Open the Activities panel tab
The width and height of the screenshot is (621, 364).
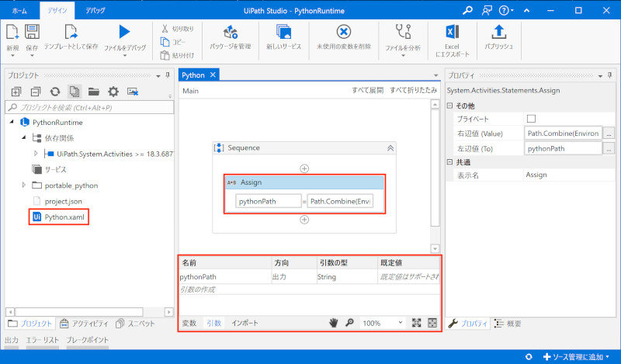point(84,324)
